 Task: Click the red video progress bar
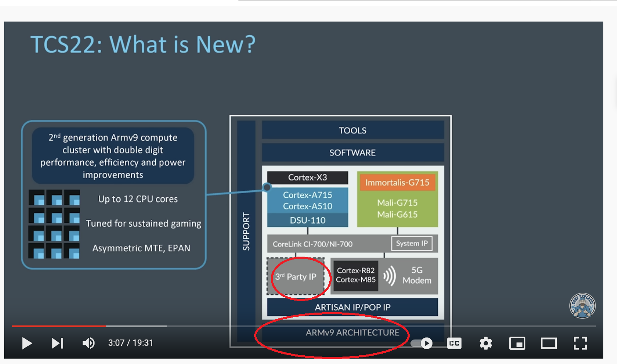59,326
